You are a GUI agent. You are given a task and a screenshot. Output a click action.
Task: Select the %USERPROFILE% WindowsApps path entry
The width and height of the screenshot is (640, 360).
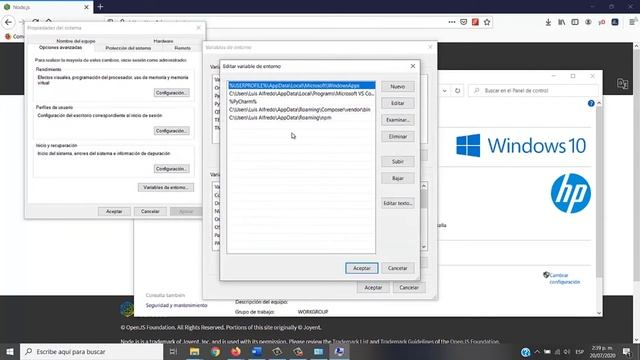point(301,85)
